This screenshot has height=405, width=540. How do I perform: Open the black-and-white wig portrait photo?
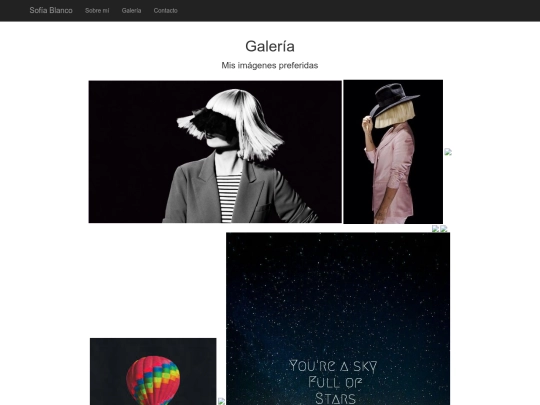tap(215, 152)
